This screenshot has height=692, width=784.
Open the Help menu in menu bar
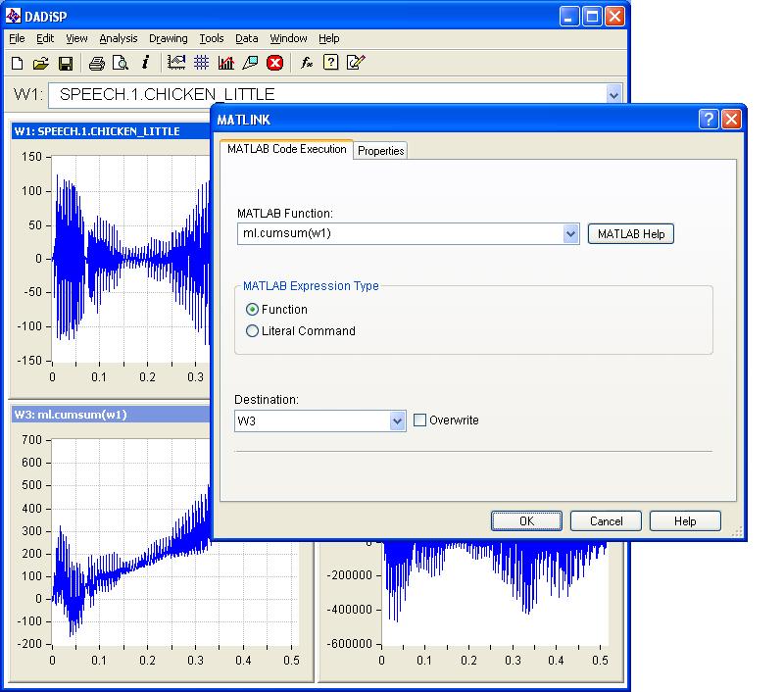click(329, 38)
